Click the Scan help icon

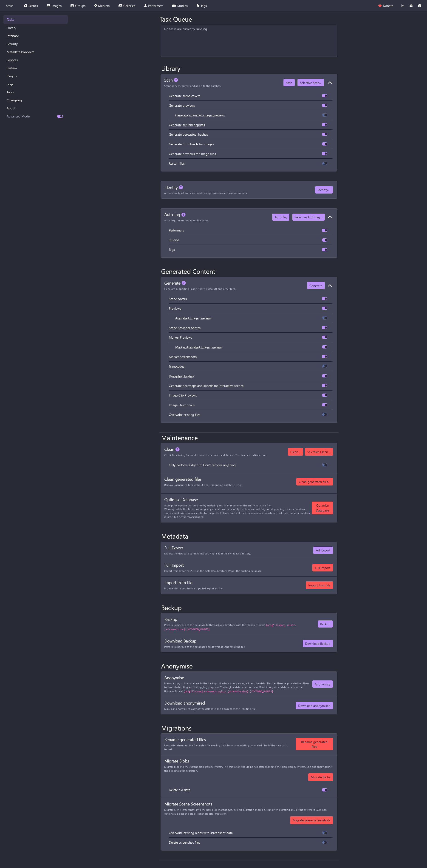click(x=176, y=80)
